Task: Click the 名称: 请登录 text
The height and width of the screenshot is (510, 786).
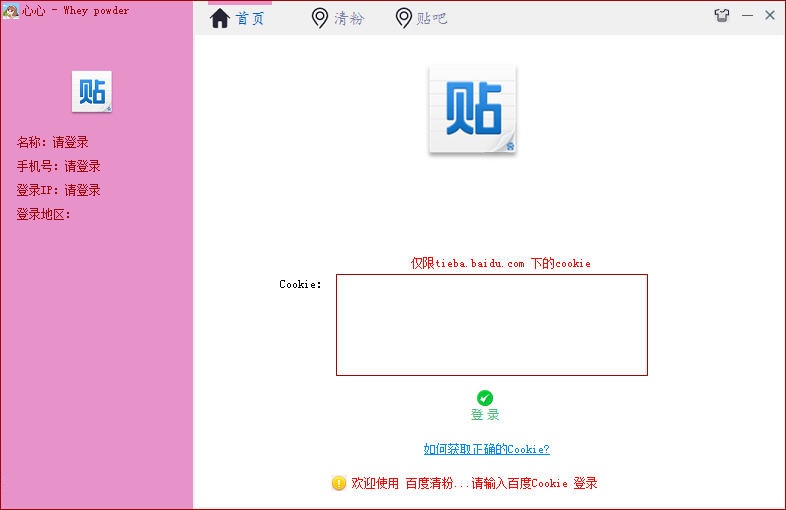Action: 53,142
